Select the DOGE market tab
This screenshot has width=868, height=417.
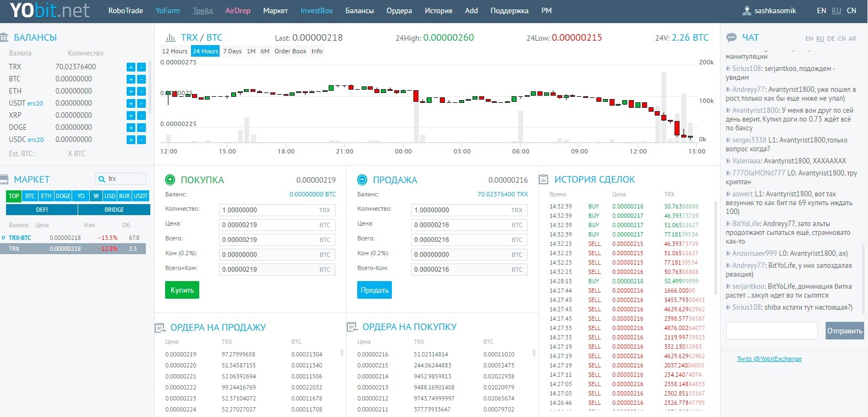click(63, 196)
